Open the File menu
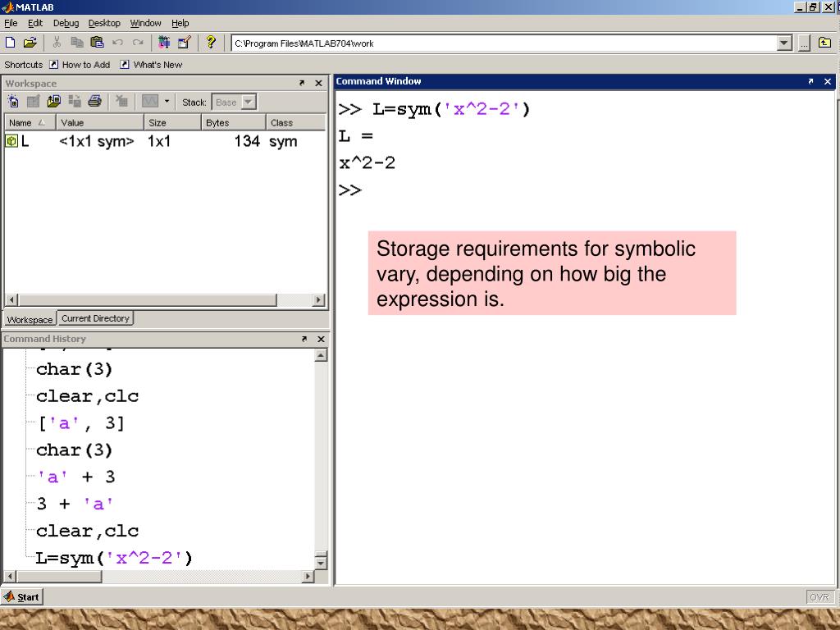The width and height of the screenshot is (840, 630). pos(11,23)
